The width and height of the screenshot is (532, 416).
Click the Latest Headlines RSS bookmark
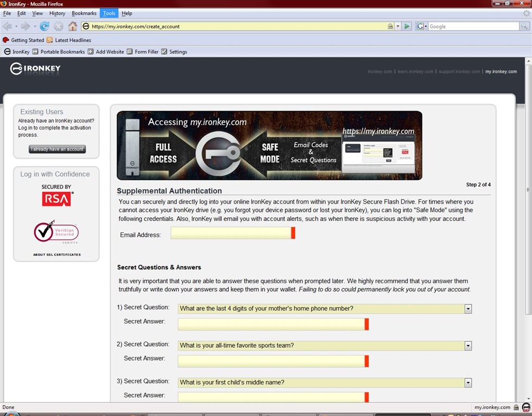click(69, 40)
